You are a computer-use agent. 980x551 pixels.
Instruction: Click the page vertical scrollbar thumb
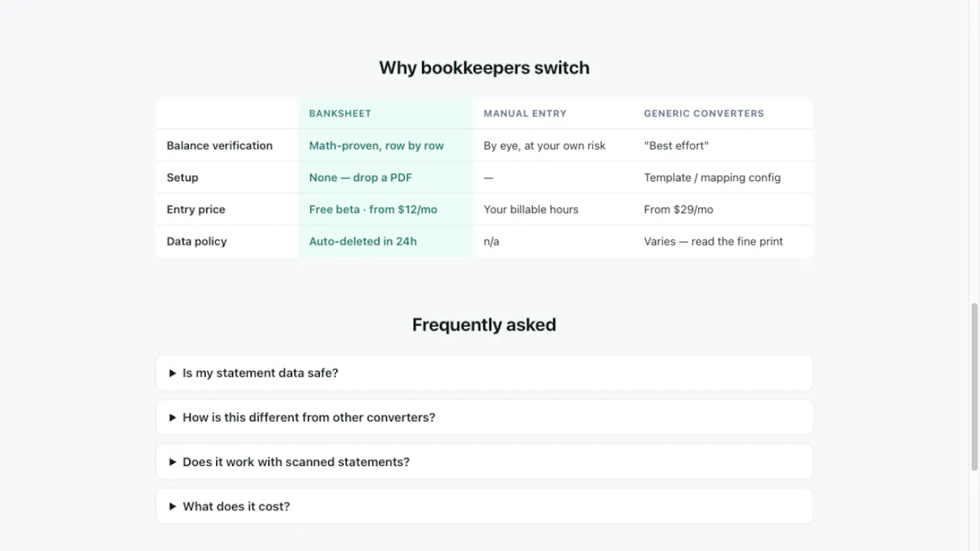tap(974, 386)
